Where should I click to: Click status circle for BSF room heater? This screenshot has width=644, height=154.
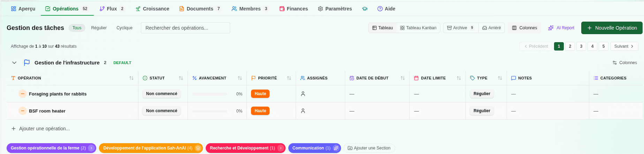pyautogui.click(x=23, y=111)
